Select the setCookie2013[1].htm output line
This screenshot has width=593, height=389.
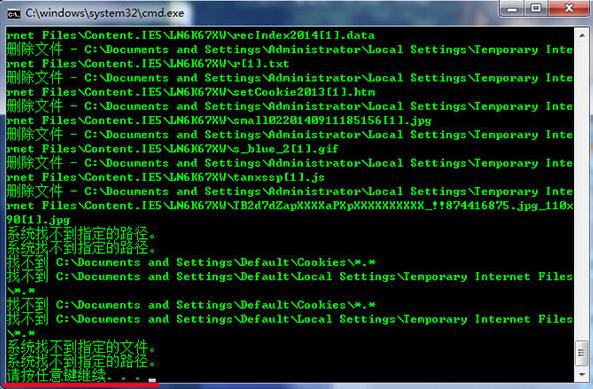pyautogui.click(x=191, y=92)
